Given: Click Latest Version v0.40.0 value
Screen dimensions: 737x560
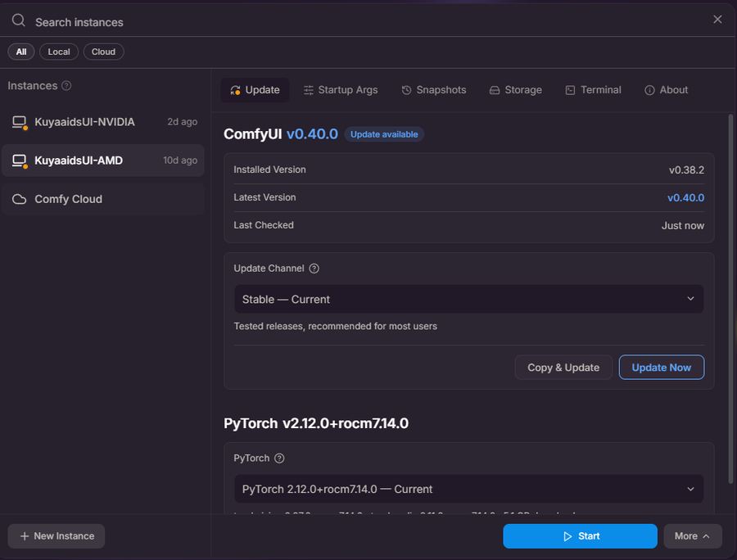Looking at the screenshot, I should 685,198.
